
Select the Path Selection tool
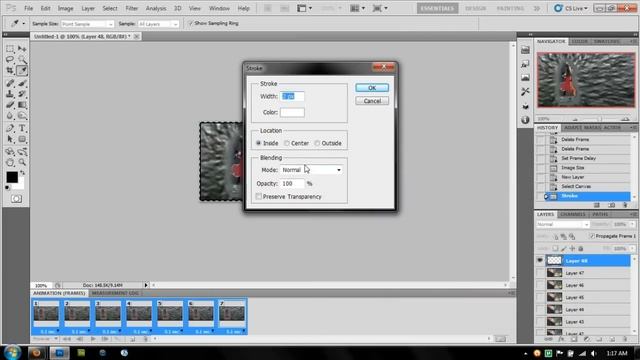tap(10, 139)
